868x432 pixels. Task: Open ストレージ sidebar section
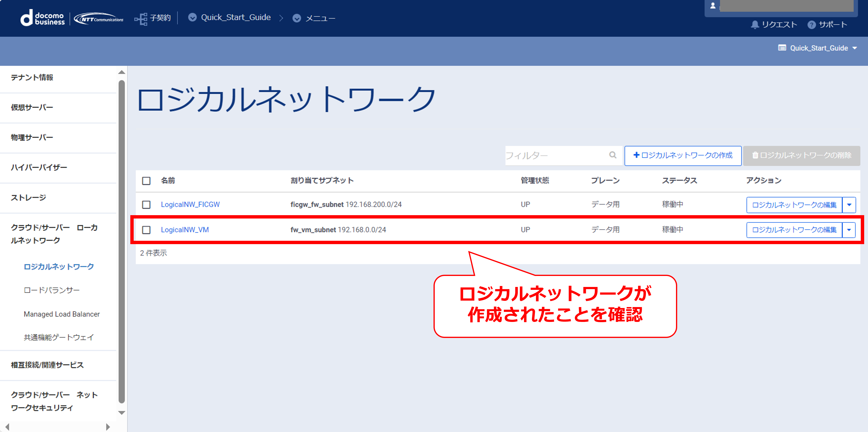pos(28,198)
